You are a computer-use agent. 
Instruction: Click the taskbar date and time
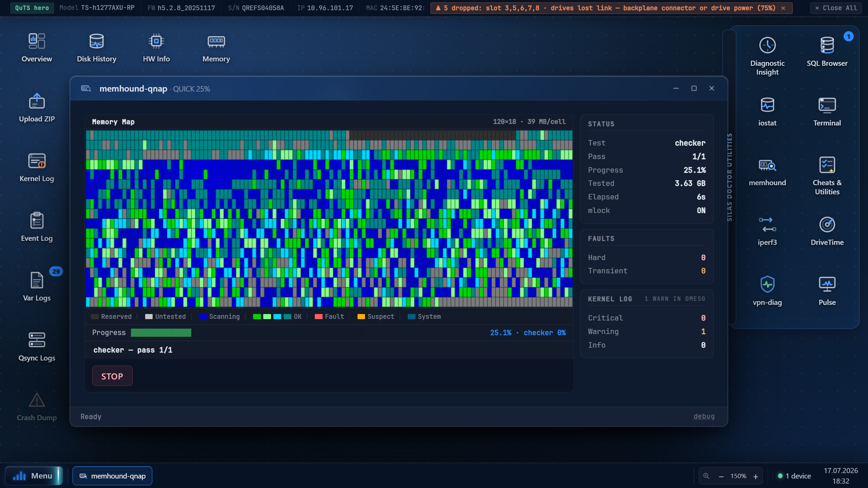tap(841, 476)
